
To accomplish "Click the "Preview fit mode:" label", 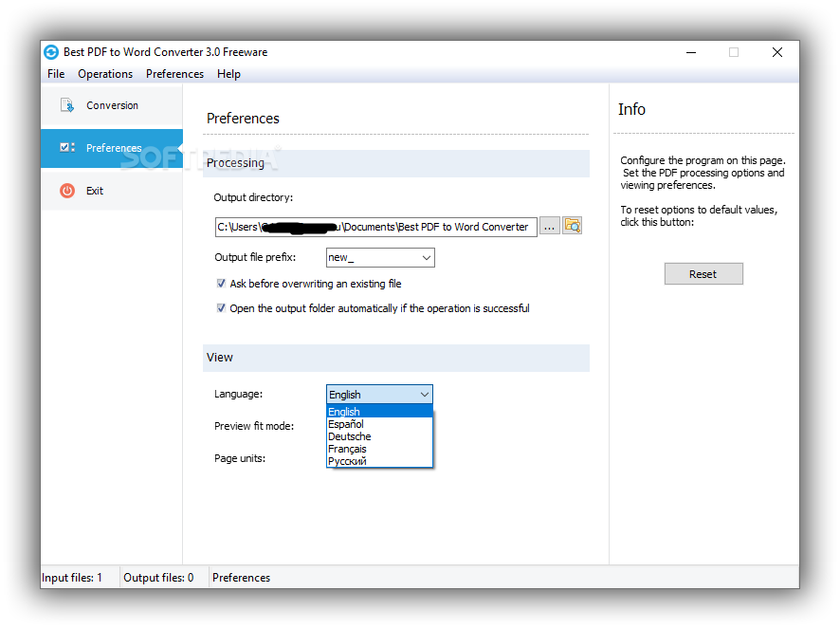I will (x=254, y=426).
